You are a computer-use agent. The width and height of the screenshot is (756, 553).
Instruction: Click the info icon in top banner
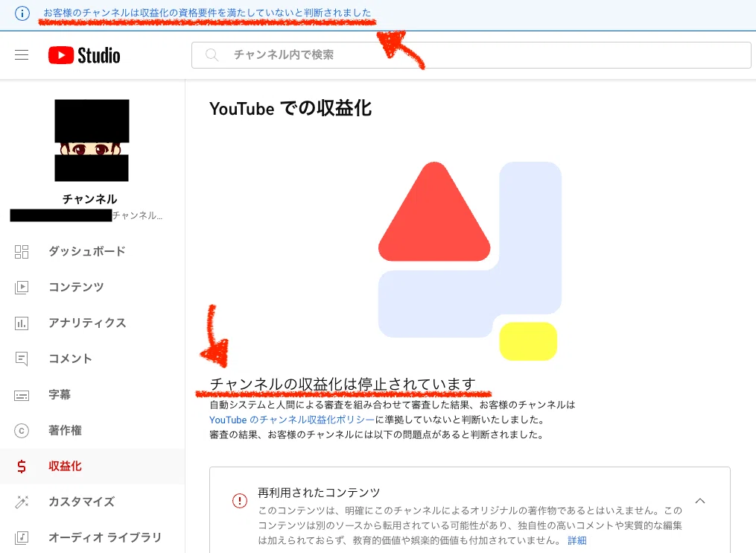[22, 13]
